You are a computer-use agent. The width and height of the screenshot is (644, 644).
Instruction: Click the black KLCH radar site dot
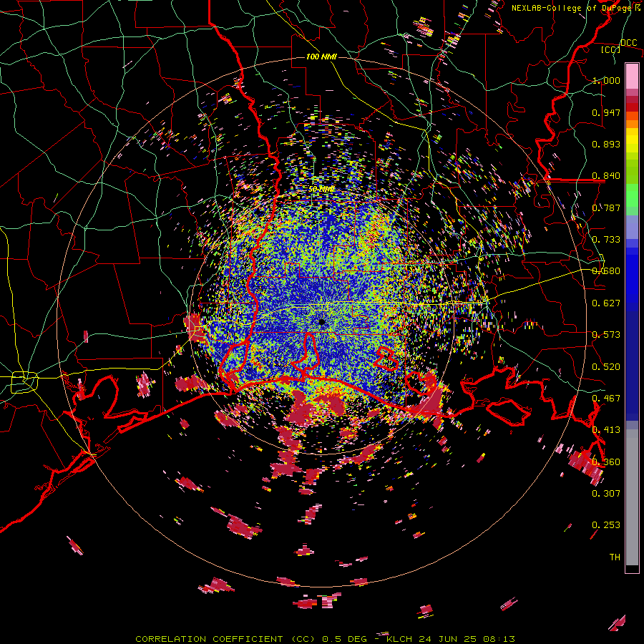coord(321,322)
